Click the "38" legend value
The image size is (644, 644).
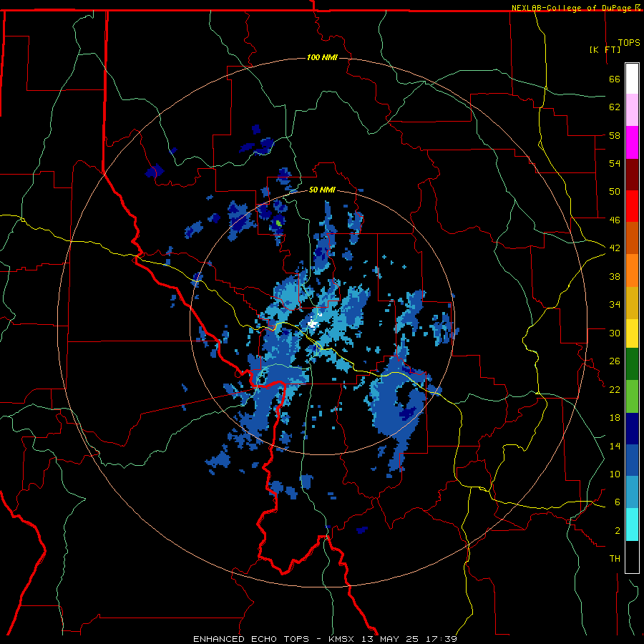[x=615, y=276]
